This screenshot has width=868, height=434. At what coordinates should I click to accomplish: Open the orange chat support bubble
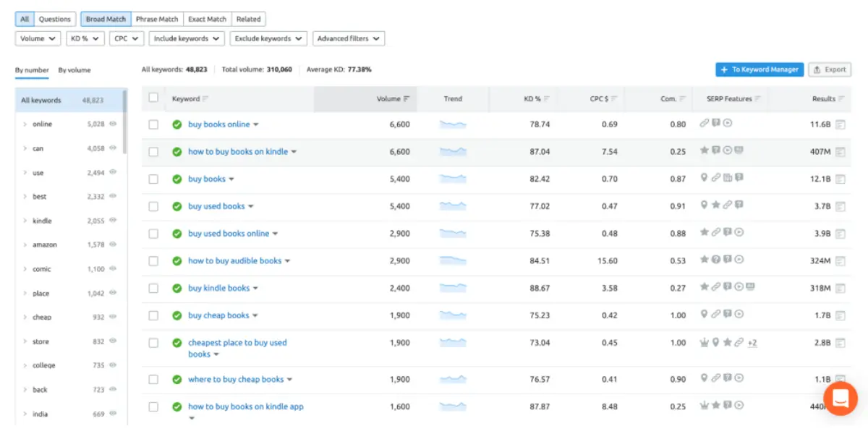click(x=840, y=399)
